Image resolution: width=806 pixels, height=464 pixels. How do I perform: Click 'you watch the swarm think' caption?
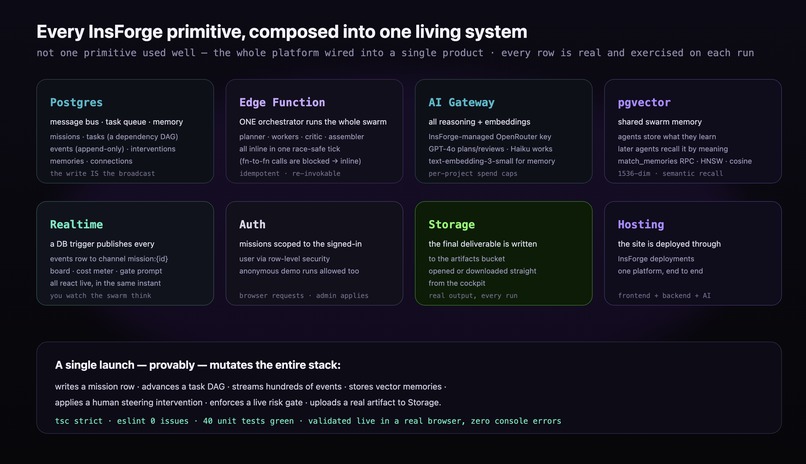(x=101, y=296)
